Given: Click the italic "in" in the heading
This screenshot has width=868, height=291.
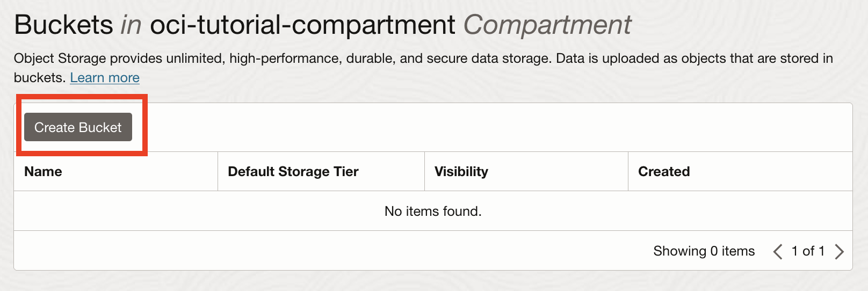Looking at the screenshot, I should pyautogui.click(x=131, y=25).
